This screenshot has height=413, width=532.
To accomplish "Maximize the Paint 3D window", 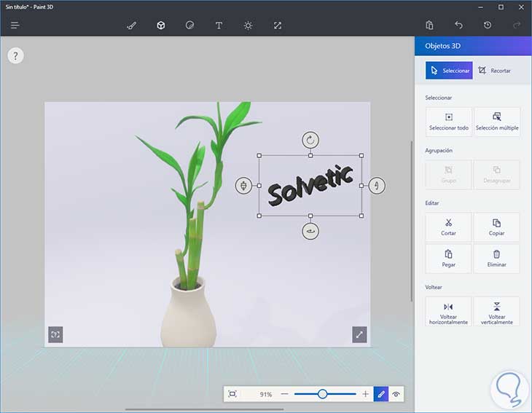I will tap(501, 7).
